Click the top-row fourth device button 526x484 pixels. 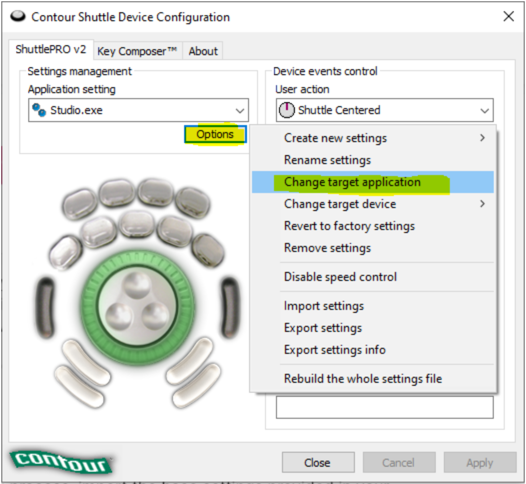[x=193, y=203]
